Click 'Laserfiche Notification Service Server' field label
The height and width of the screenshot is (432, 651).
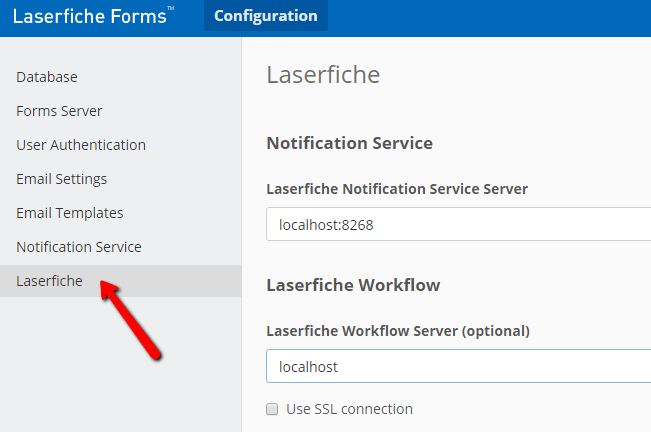[397, 188]
